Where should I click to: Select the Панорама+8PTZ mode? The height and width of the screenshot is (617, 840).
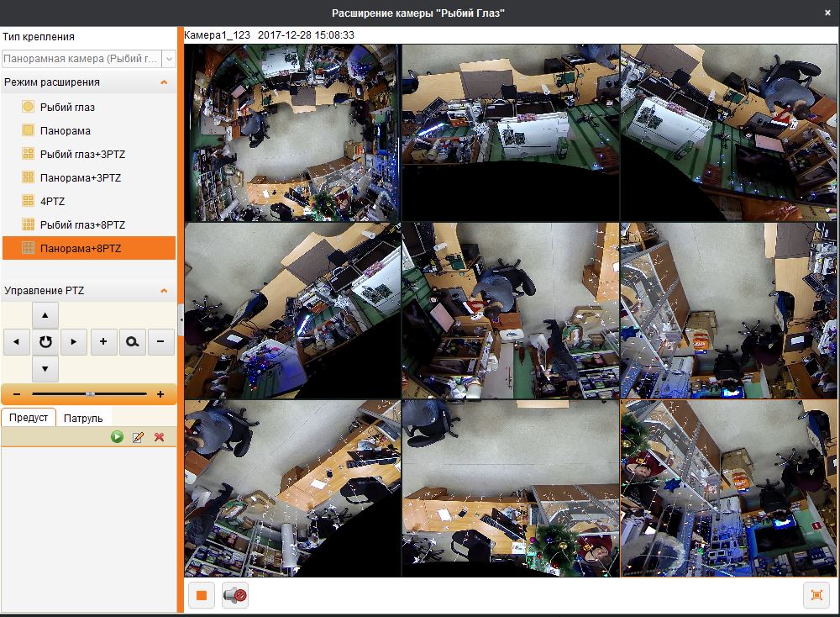(89, 248)
